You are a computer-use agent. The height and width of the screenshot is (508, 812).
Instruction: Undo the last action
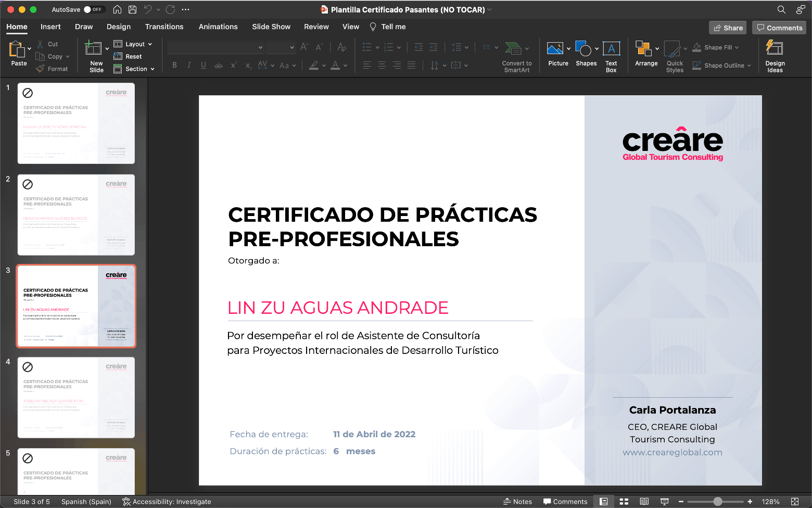[148, 9]
